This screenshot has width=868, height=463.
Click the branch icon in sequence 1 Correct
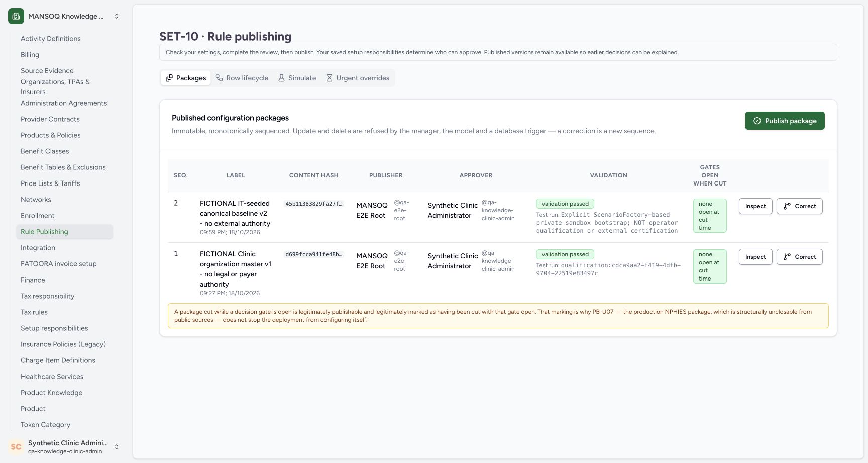tap(787, 257)
